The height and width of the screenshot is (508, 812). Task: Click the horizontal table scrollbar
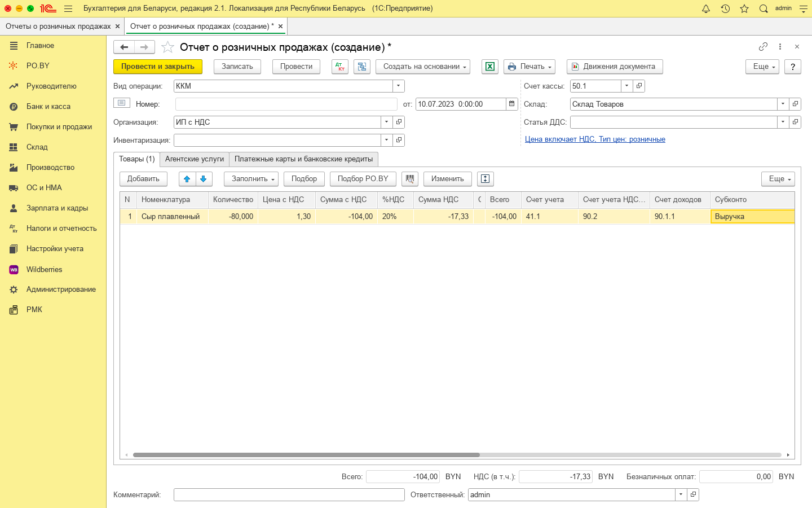[306, 455]
